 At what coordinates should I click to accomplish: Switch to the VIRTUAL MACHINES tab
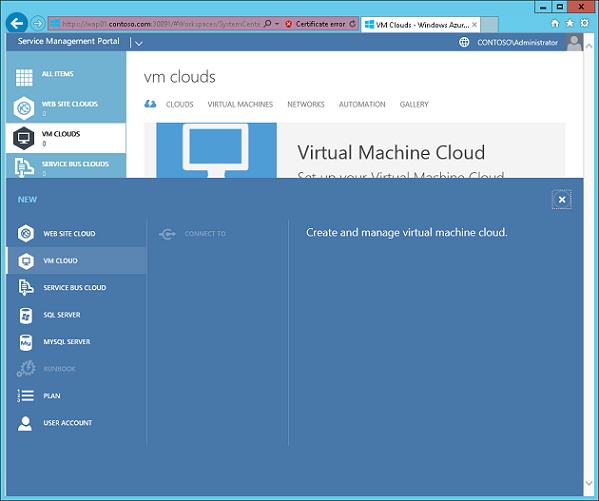coord(240,104)
